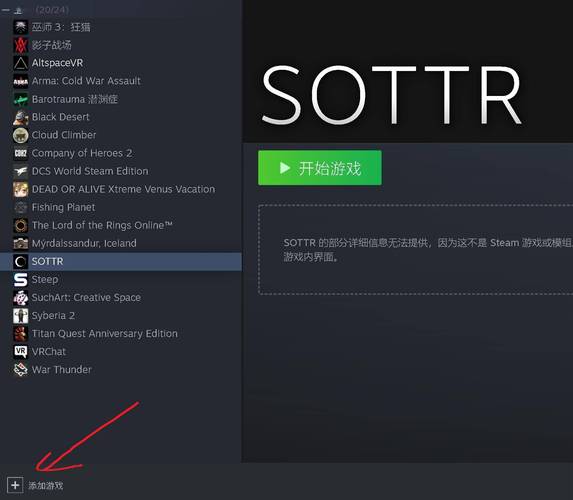Click The Witcher 3 game icon
Viewport: 573px width, 500px height.
tap(20, 27)
